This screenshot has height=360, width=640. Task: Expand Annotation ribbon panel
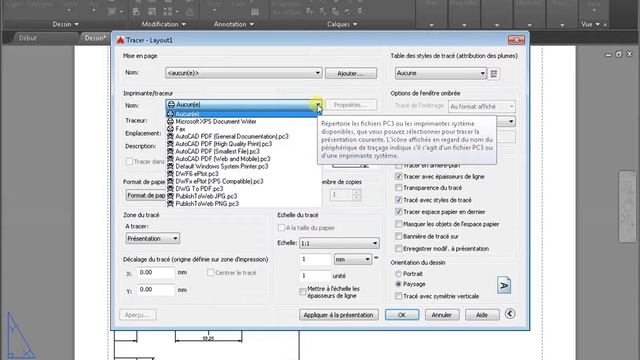[x=233, y=24]
